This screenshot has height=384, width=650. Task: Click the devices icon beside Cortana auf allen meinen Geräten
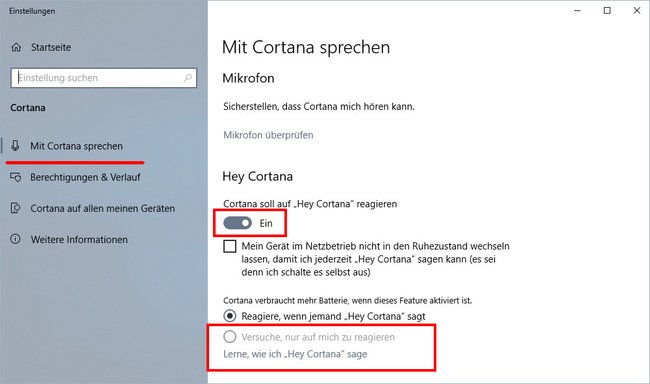(x=15, y=208)
